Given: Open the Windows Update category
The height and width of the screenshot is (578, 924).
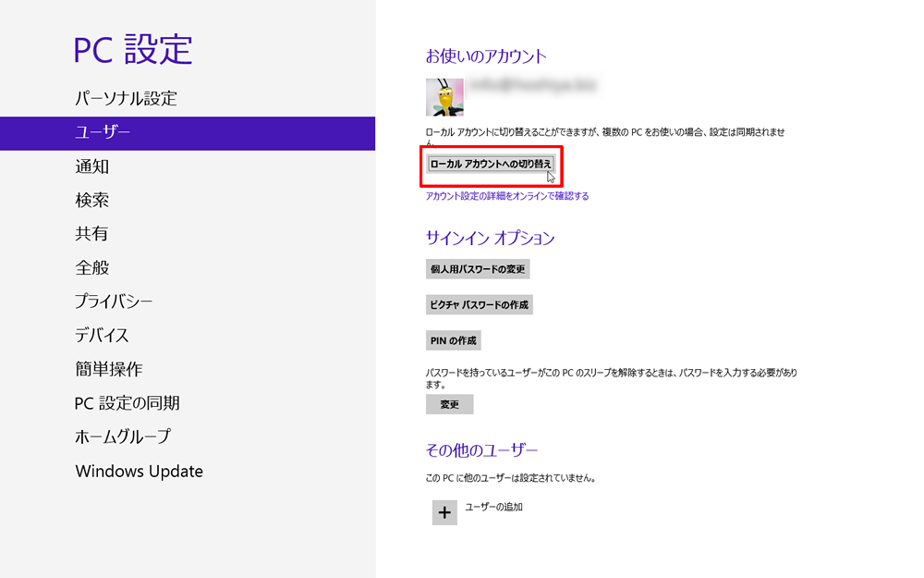Looking at the screenshot, I should pos(140,472).
